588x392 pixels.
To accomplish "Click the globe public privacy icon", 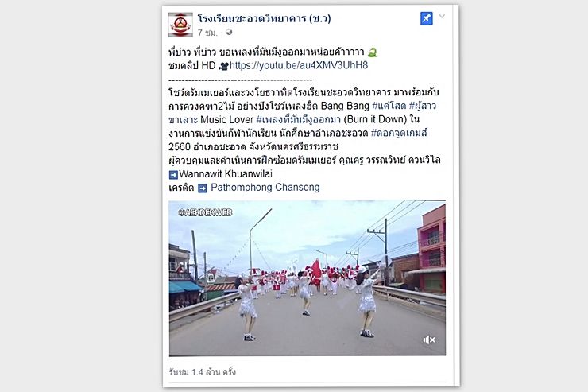I will [229, 33].
